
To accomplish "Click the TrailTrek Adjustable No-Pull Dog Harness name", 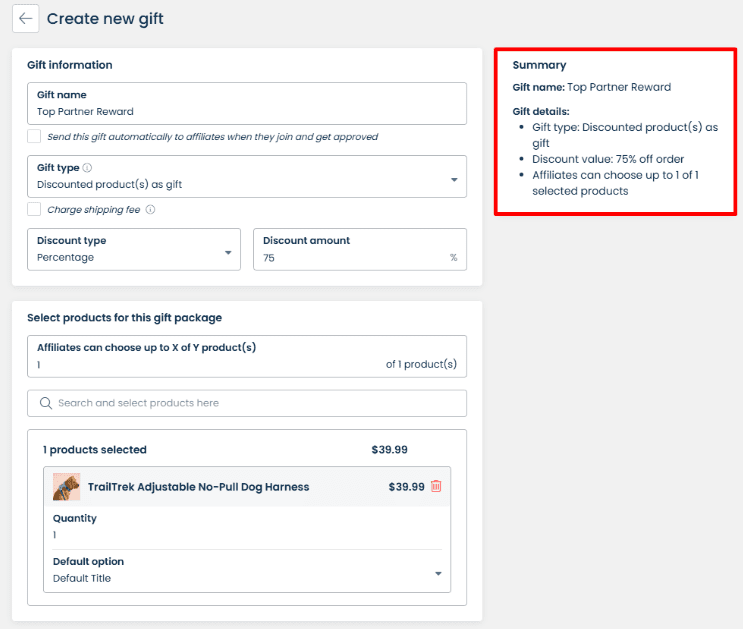I will (x=198, y=487).
